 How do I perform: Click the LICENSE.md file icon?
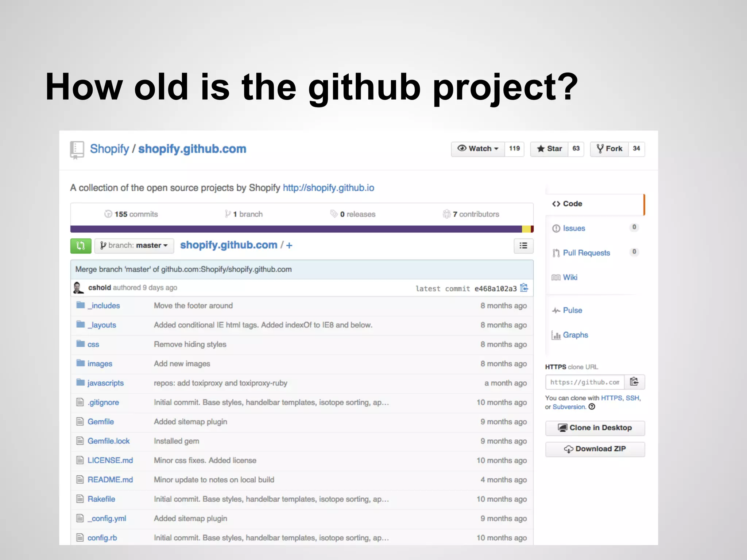point(80,460)
